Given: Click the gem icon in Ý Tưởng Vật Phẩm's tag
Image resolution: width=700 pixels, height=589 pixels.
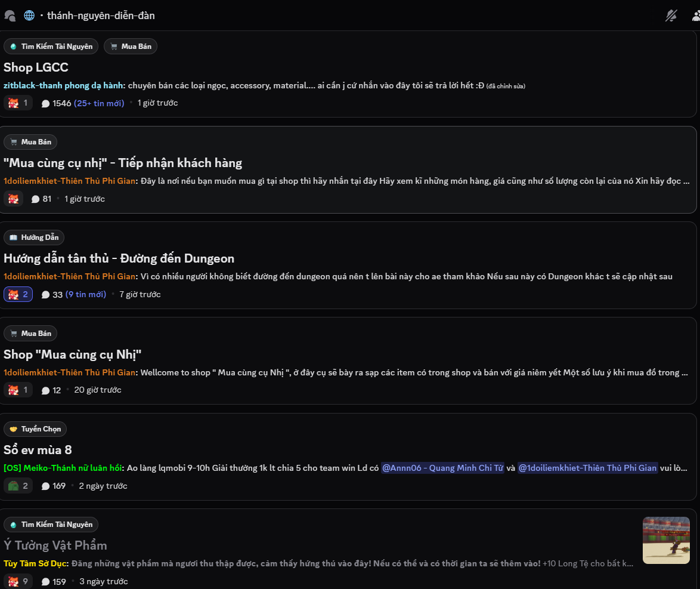Looking at the screenshot, I should [x=13, y=525].
